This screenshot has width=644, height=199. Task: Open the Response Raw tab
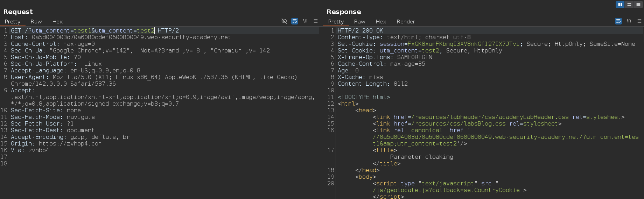pos(359,22)
